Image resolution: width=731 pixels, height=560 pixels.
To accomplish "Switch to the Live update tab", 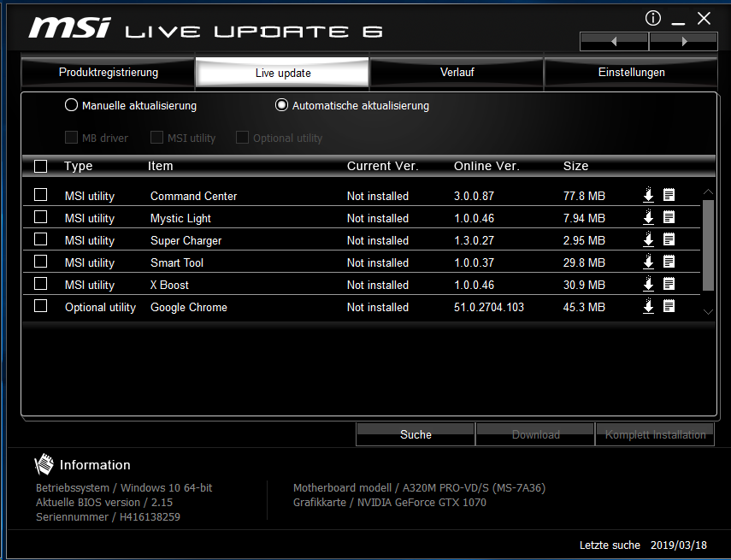I will [x=282, y=73].
